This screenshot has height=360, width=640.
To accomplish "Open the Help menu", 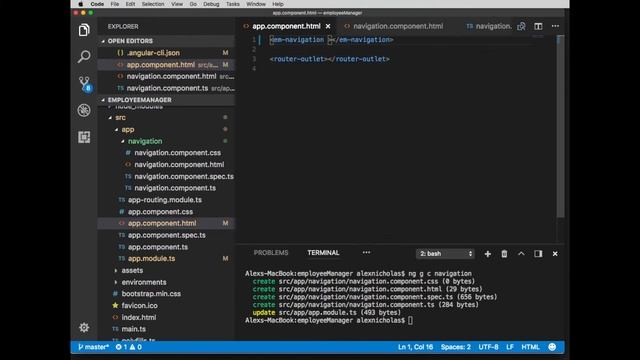I will [278, 4].
